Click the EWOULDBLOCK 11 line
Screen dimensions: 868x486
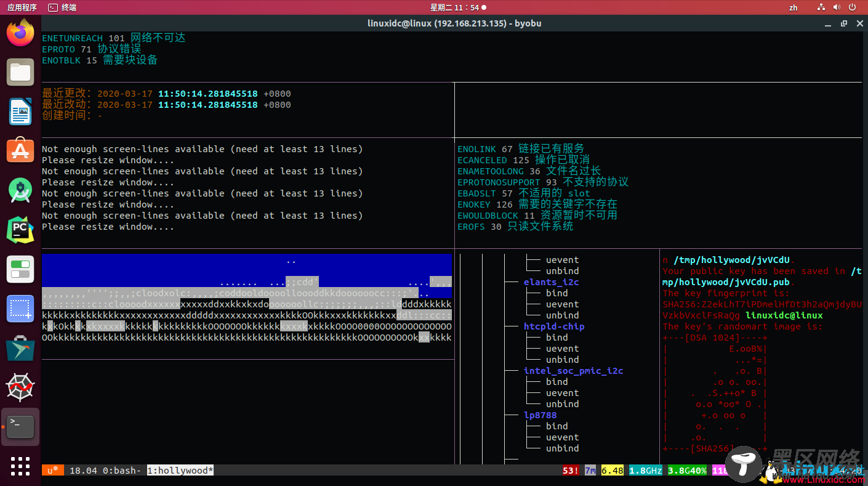537,216
